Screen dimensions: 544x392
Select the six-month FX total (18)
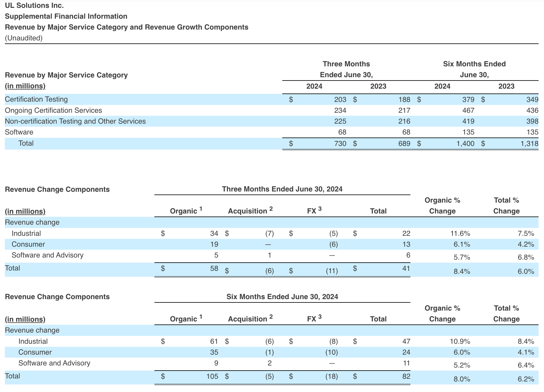[x=332, y=376]
